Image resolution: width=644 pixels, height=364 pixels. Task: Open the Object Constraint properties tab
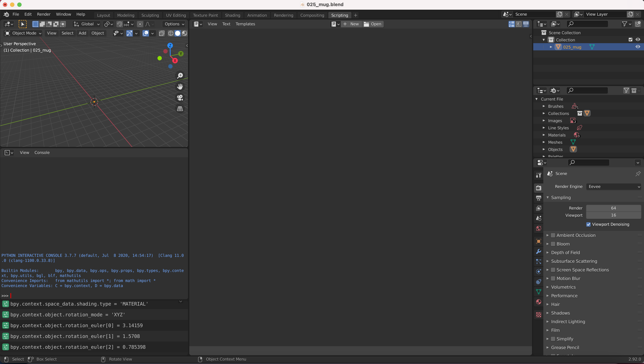(x=538, y=281)
